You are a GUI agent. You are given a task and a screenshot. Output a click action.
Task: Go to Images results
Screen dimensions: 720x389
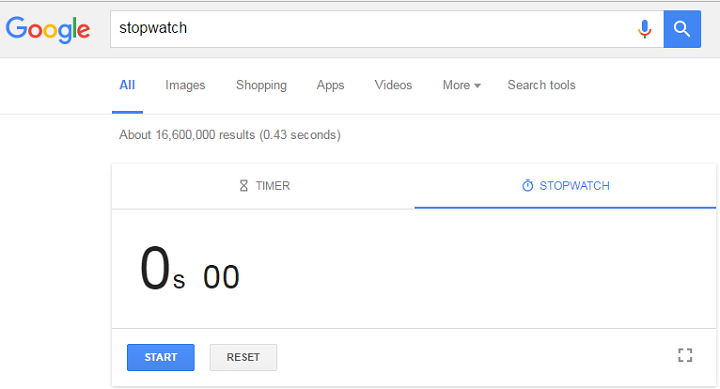[x=185, y=85]
